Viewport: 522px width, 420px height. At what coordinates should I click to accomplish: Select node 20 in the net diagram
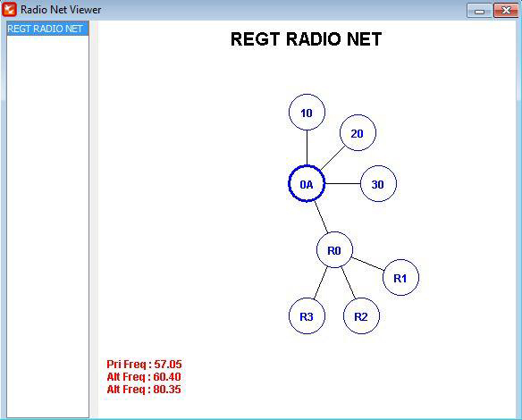pyautogui.click(x=358, y=133)
